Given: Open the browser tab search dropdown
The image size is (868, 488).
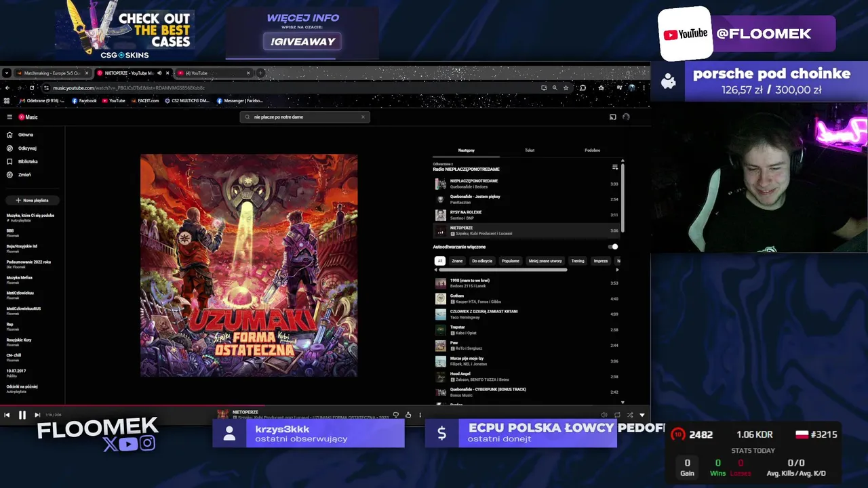Looking at the screenshot, I should (6, 73).
